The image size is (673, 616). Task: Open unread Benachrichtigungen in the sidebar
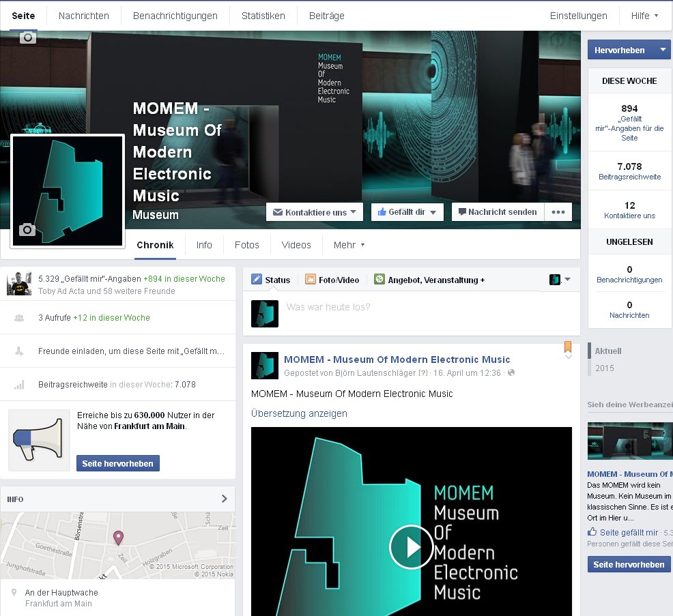[x=629, y=274]
